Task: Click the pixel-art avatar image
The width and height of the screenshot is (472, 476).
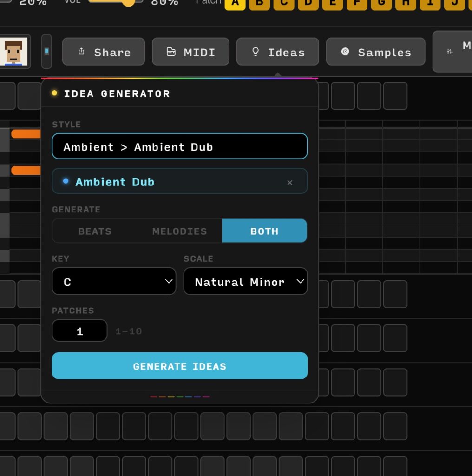Action: 14,51
